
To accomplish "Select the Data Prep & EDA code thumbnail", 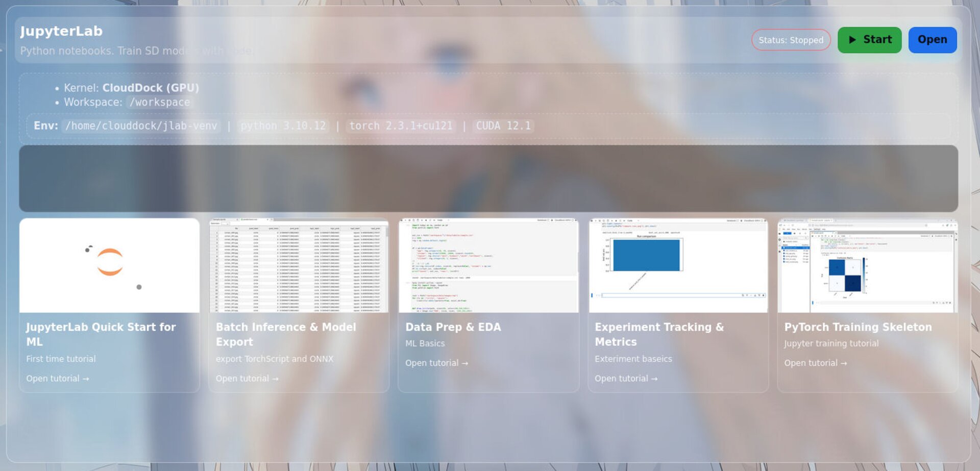I will 488,265.
